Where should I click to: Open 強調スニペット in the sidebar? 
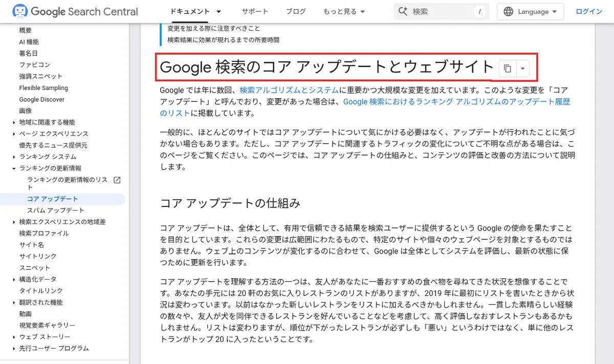[x=41, y=76]
